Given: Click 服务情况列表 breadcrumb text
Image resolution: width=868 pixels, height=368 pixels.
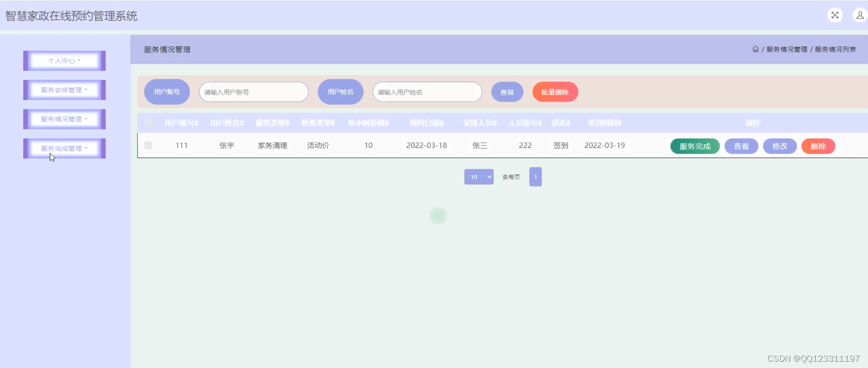Looking at the screenshot, I should (835, 49).
